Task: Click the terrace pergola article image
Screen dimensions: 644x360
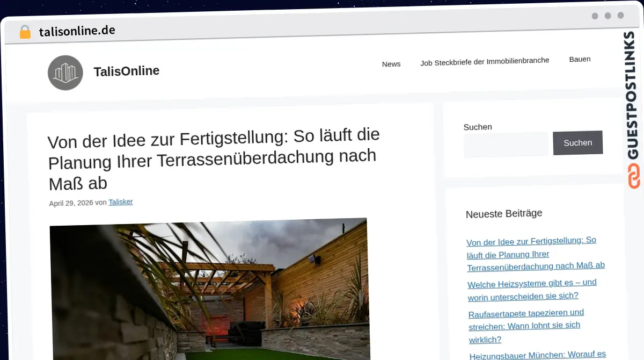Action: (x=209, y=290)
